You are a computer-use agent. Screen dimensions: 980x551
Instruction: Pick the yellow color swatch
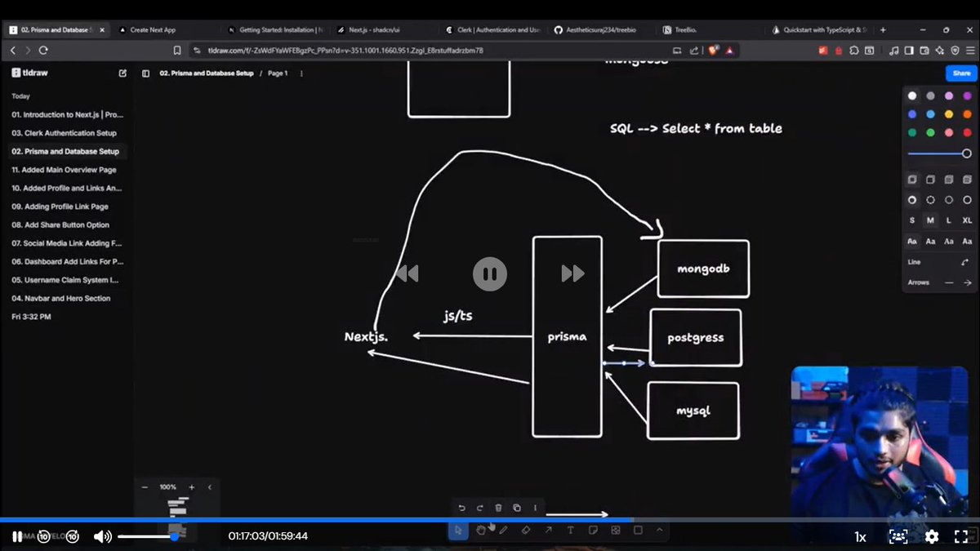[x=949, y=114]
